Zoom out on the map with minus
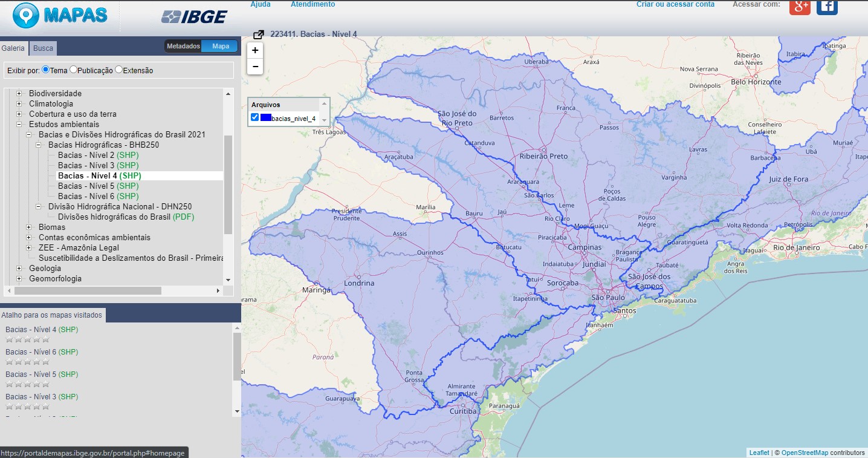 (x=255, y=67)
